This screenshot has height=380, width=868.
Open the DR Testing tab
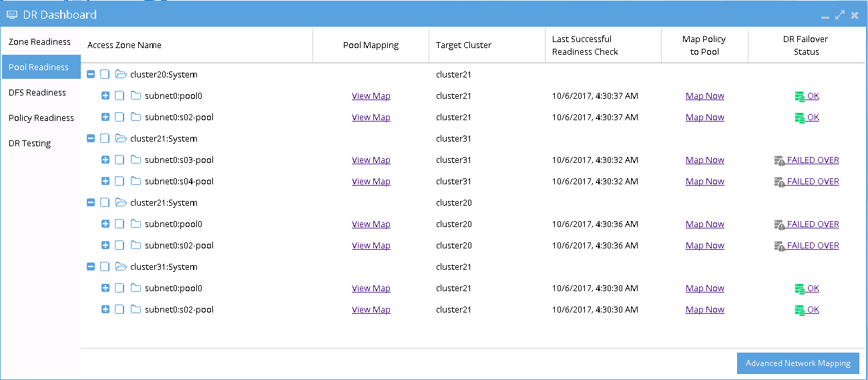tap(40, 143)
